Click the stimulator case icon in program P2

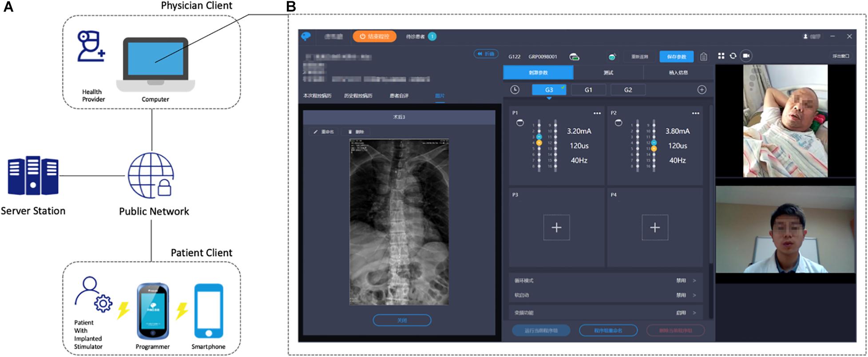coord(618,123)
